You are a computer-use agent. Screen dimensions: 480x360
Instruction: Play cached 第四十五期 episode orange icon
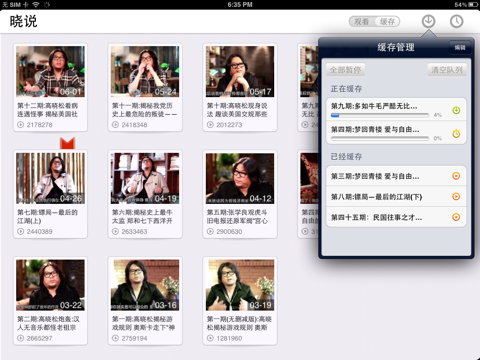click(x=456, y=217)
